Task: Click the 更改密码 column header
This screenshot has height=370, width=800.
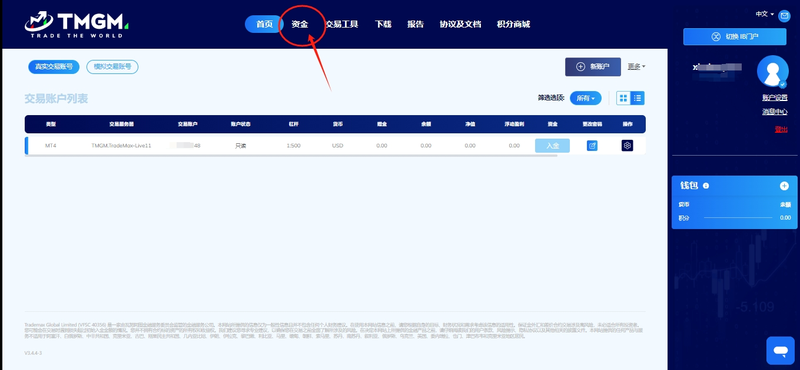Action: click(592, 124)
